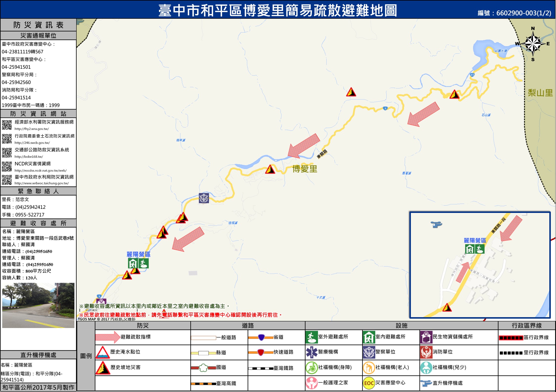The image size is (556, 392).
Task: Click the 防災資訊表 panel header
Action: [38, 25]
